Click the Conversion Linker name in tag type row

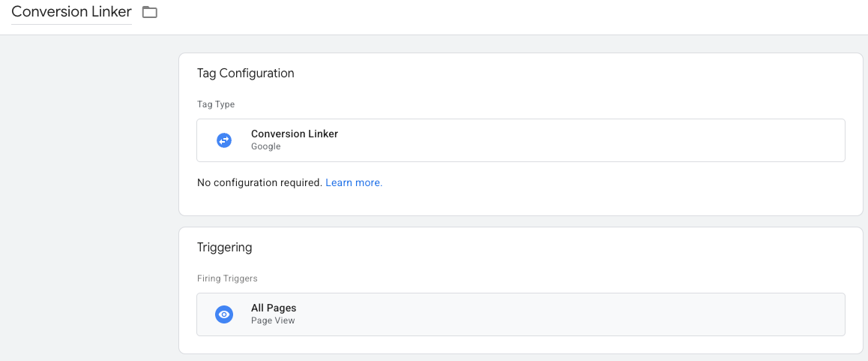pyautogui.click(x=295, y=134)
